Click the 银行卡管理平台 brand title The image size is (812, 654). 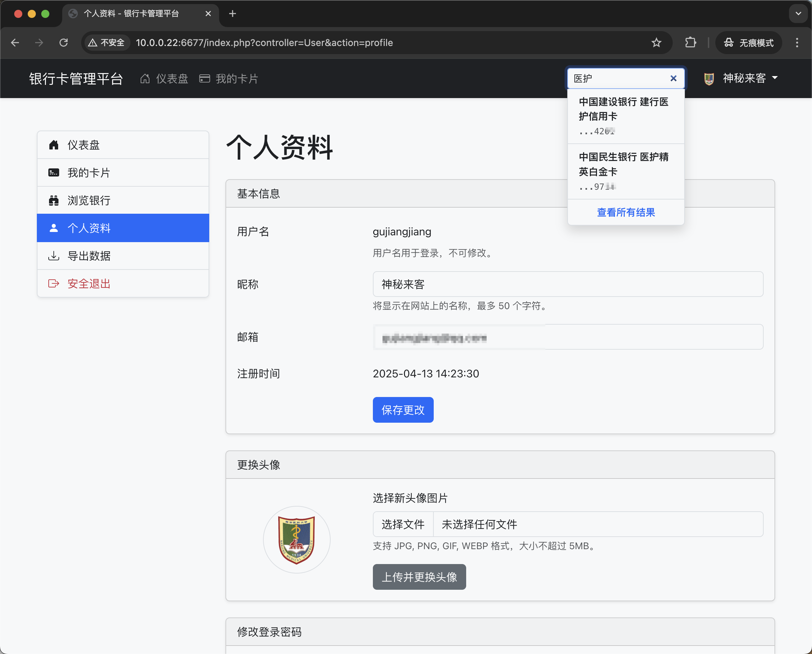click(x=76, y=79)
